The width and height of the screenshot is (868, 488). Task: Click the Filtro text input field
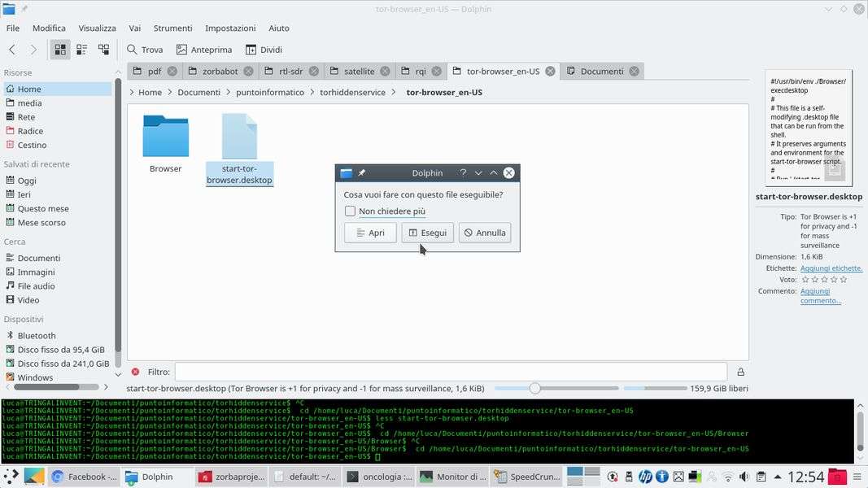(x=451, y=372)
